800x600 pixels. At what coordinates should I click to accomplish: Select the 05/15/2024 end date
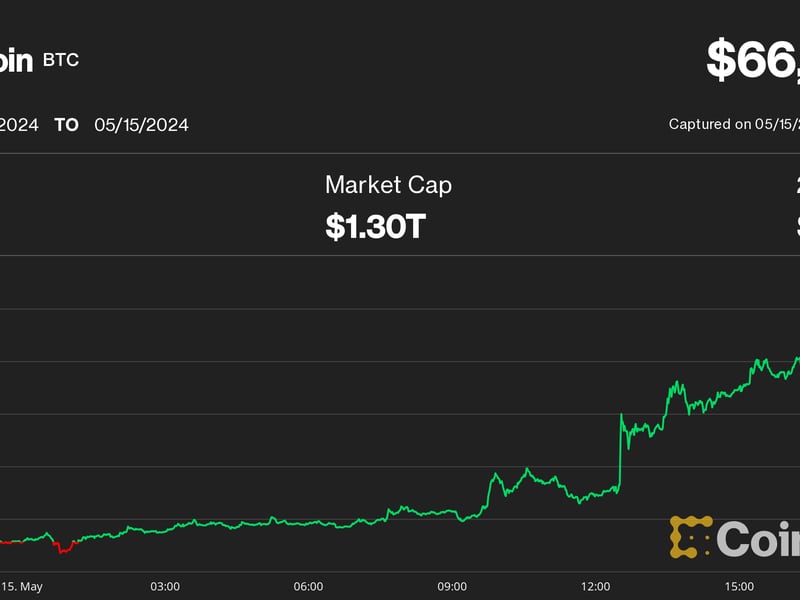[x=141, y=125]
